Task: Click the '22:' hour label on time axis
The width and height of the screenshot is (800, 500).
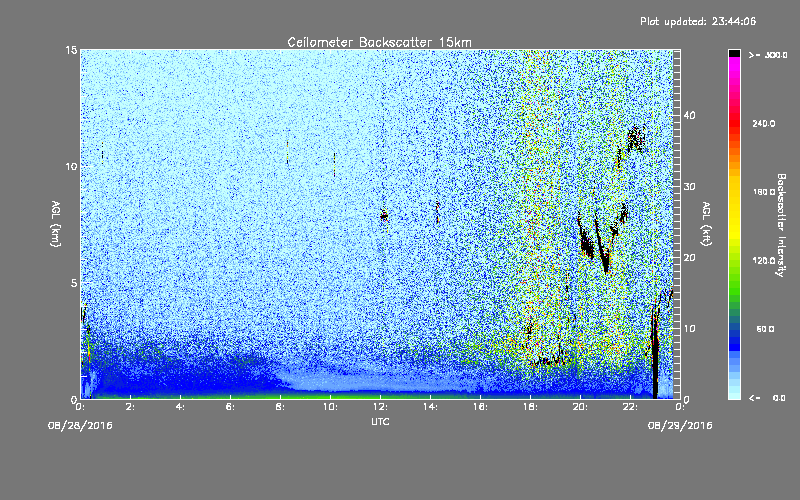Action: click(630, 407)
